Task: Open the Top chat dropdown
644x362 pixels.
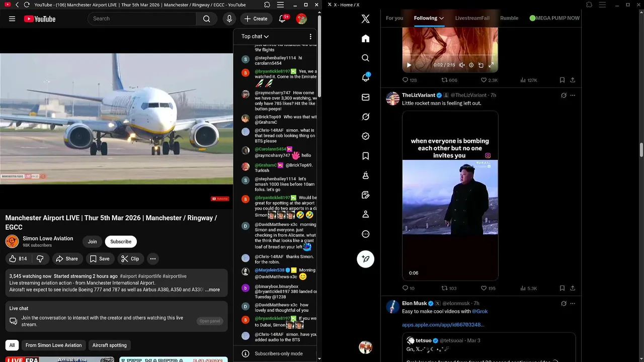Action: pyautogui.click(x=255, y=36)
